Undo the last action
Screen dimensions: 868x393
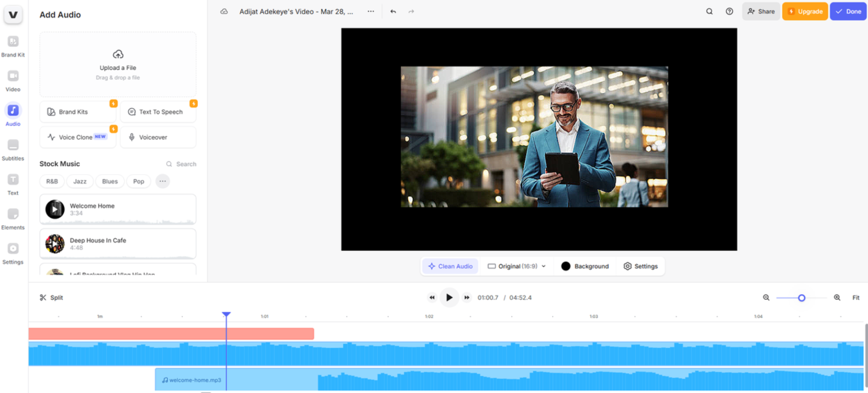tap(393, 11)
